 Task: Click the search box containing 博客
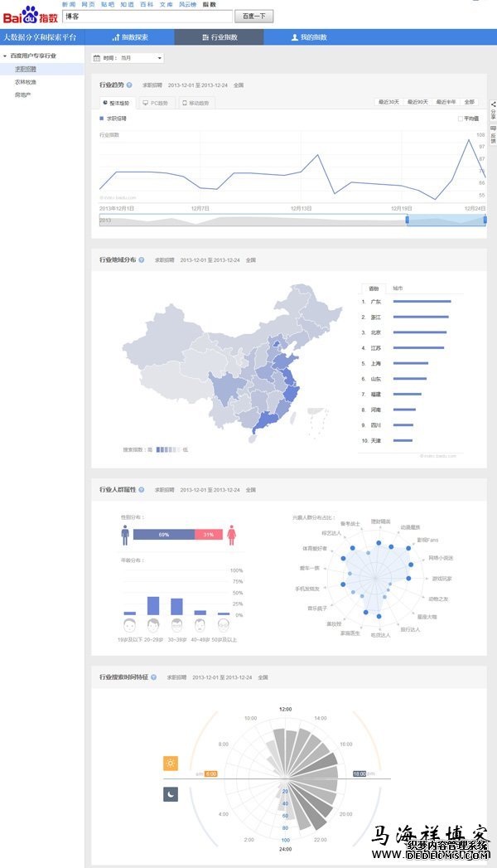[x=147, y=16]
